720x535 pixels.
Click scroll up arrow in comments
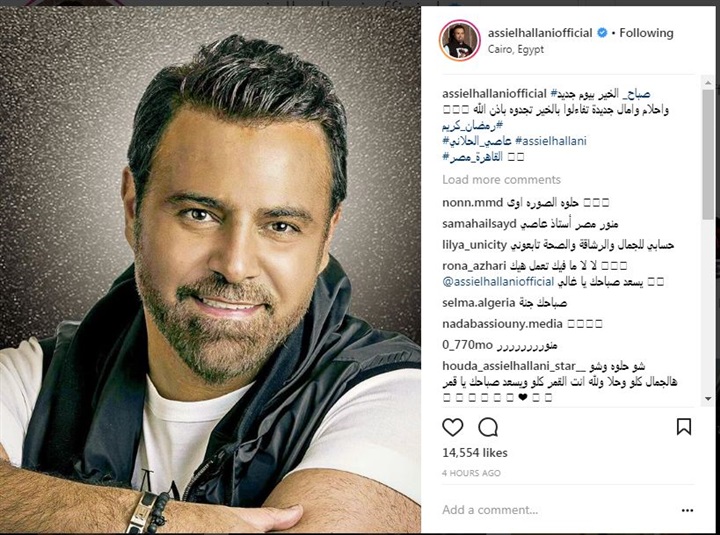tap(708, 83)
